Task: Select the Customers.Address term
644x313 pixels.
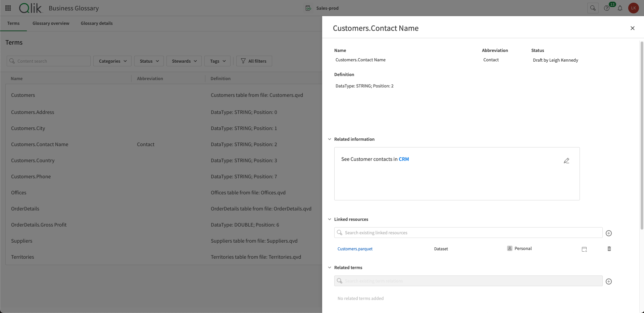Action: click(33, 112)
